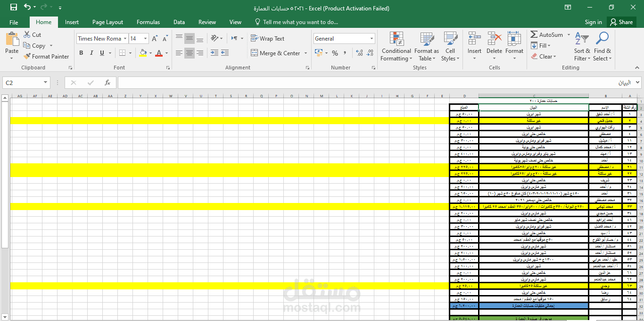Click the Align Right icon

200,53
